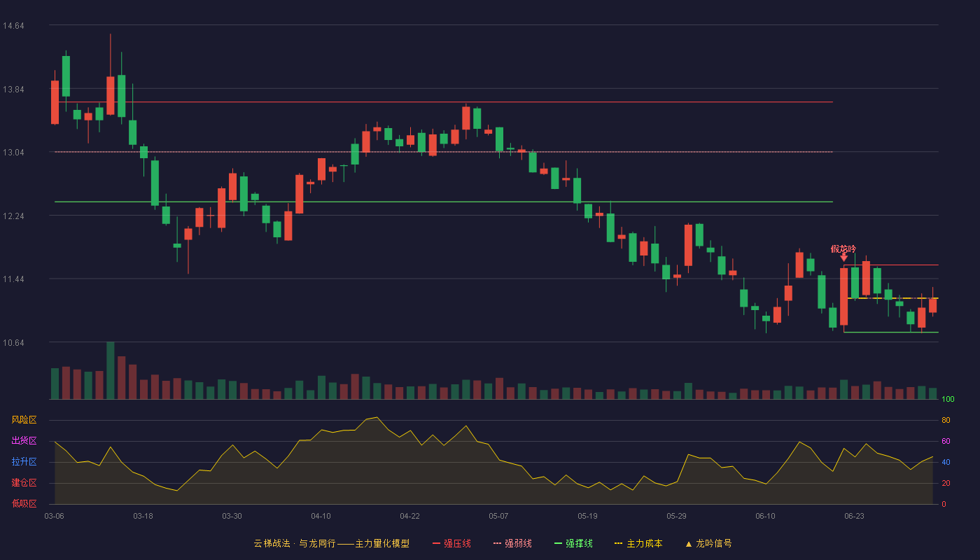This screenshot has height=560, width=980.
Task: Click the 13.04 price axis label
Action: point(13,153)
